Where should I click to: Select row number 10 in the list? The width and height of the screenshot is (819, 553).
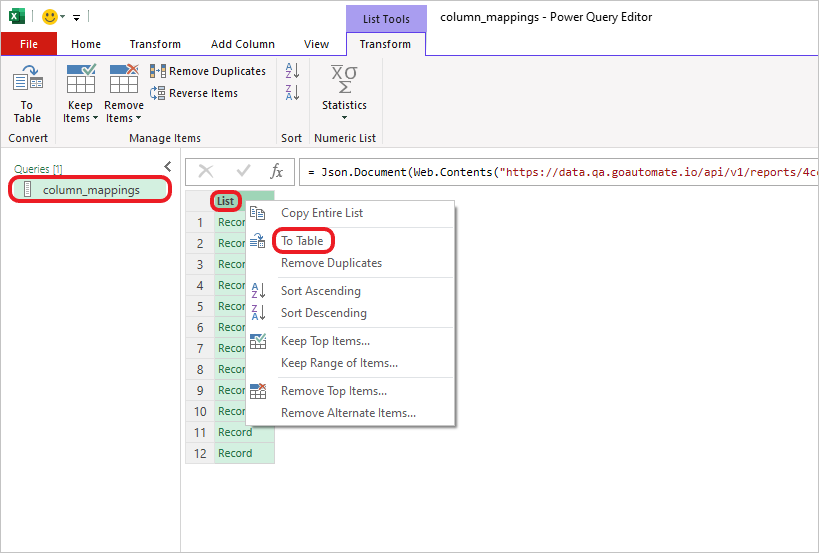tap(200, 411)
